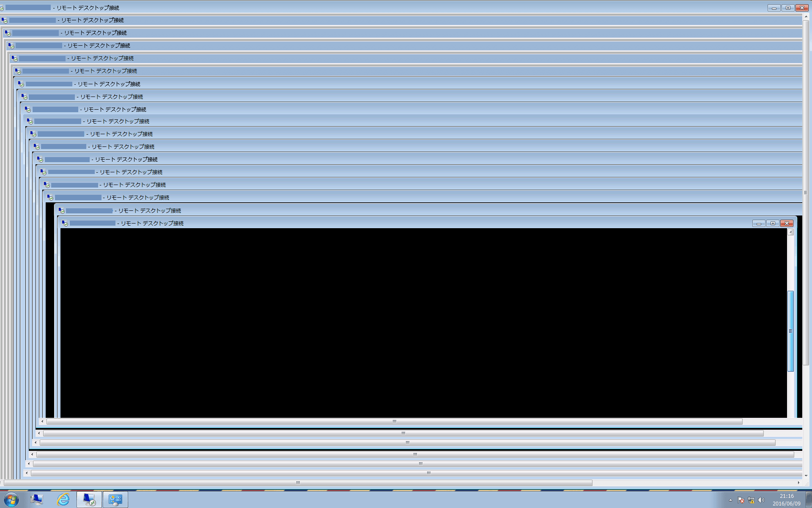Restore down the outermost Remote Desktop window
812x508 pixels.
[788, 8]
